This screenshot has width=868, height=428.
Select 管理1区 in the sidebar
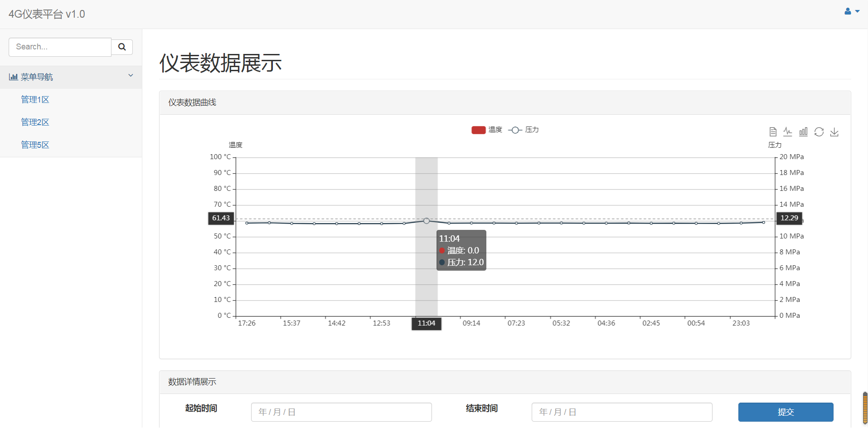coord(35,100)
